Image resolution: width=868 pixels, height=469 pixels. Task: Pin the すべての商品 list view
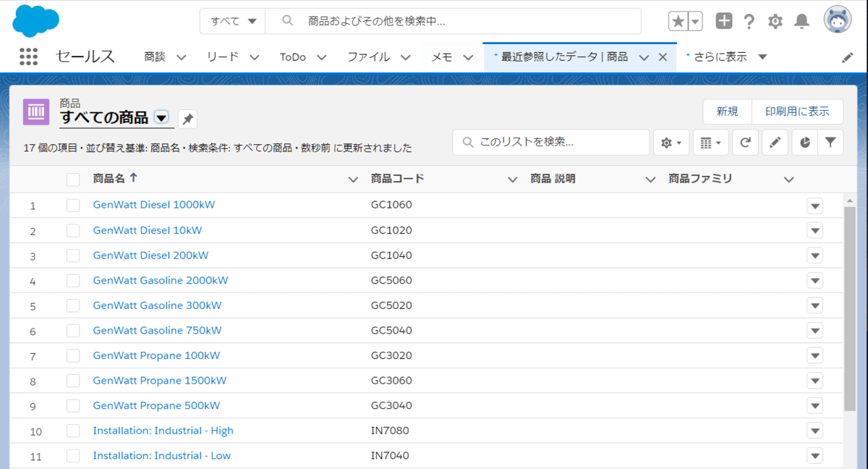(x=187, y=119)
